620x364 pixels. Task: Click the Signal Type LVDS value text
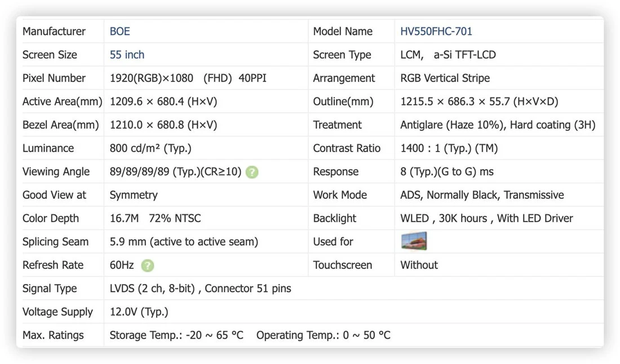pyautogui.click(x=200, y=288)
